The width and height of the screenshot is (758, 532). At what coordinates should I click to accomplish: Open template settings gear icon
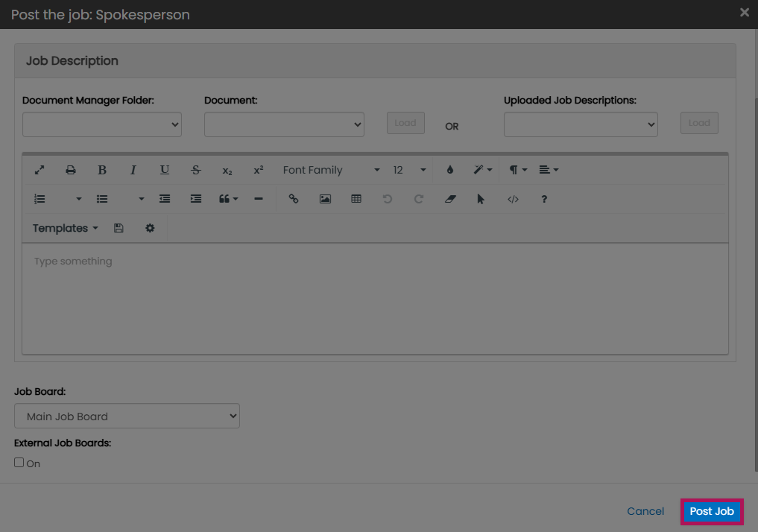tap(150, 228)
